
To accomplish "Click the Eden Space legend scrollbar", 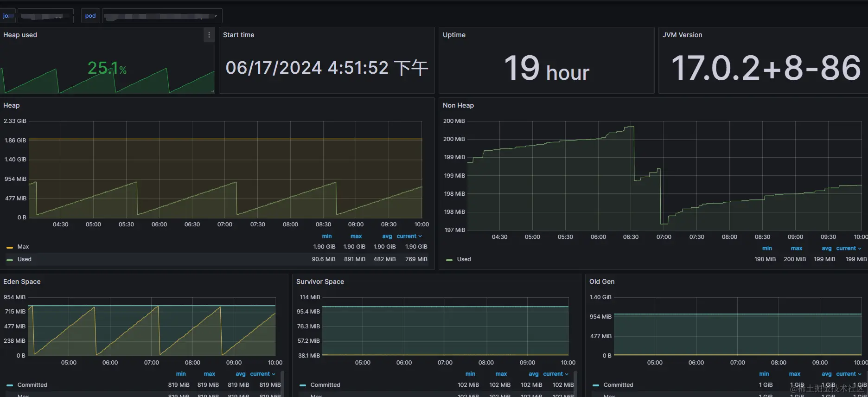I will point(282,384).
